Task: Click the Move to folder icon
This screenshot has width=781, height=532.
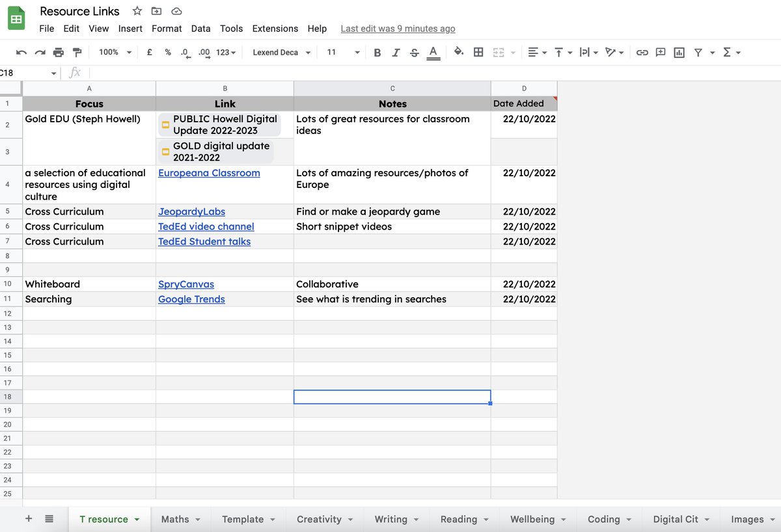Action: click(156, 11)
